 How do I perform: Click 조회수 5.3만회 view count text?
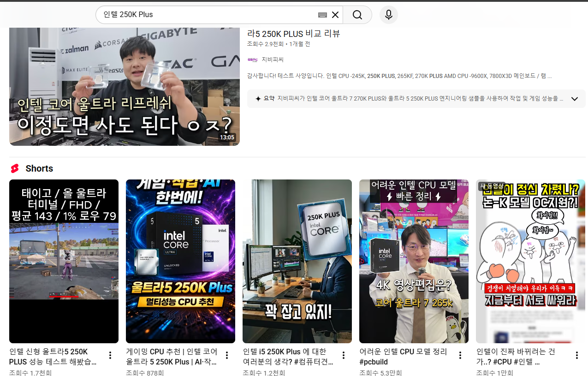(x=380, y=373)
